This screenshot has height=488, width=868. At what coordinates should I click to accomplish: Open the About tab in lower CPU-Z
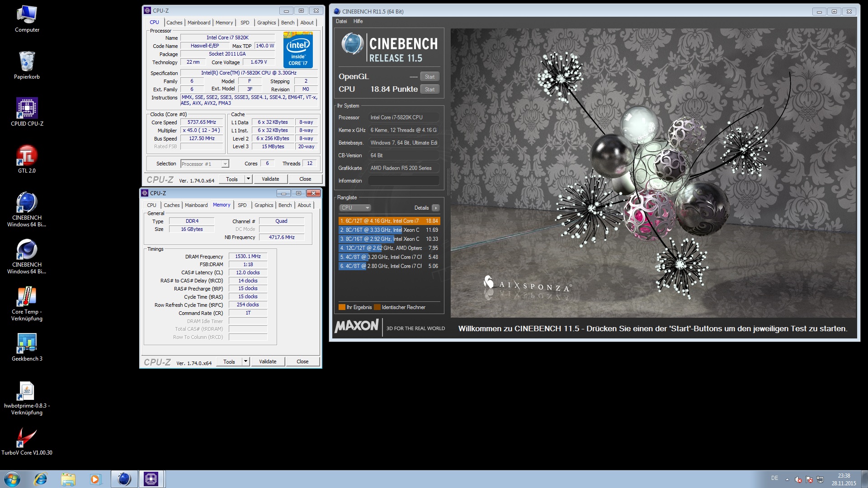(x=304, y=205)
